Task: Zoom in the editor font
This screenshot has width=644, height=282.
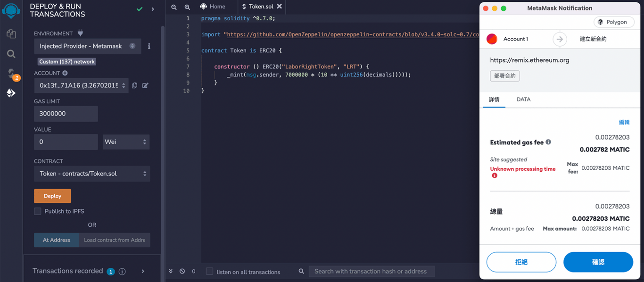Action: pyautogui.click(x=187, y=7)
